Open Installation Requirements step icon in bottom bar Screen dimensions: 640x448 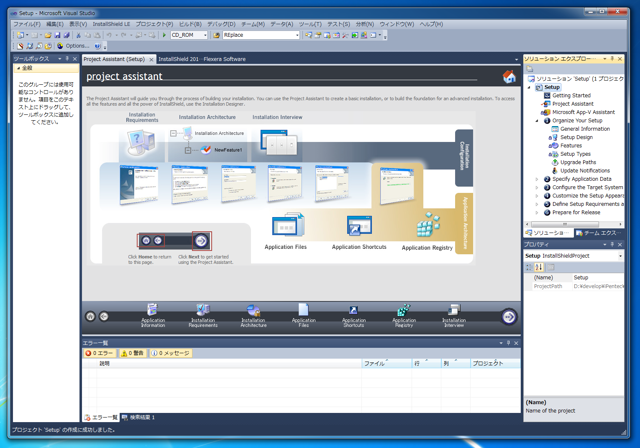pos(203,310)
